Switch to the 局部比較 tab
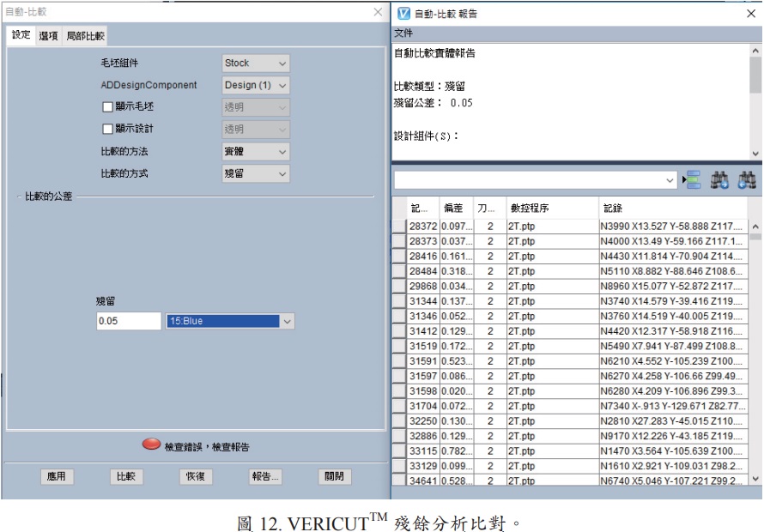The height and width of the screenshot is (532, 764). [x=85, y=35]
